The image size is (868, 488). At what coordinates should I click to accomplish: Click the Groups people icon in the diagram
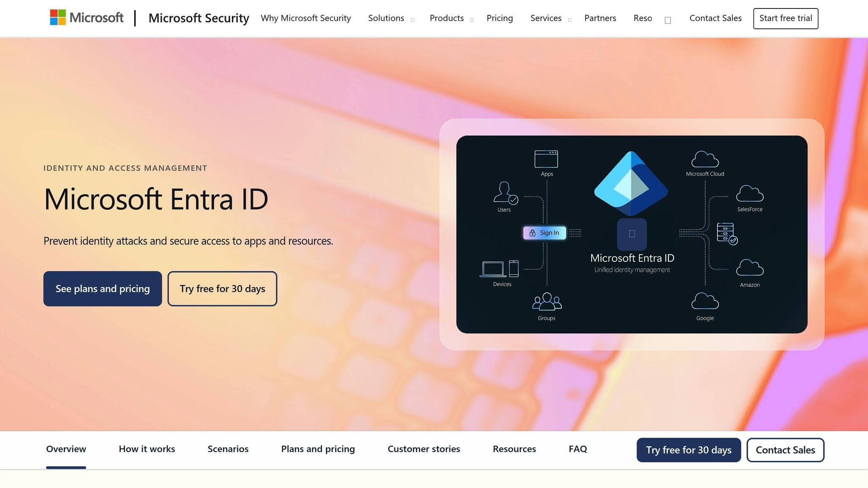pos(547,302)
